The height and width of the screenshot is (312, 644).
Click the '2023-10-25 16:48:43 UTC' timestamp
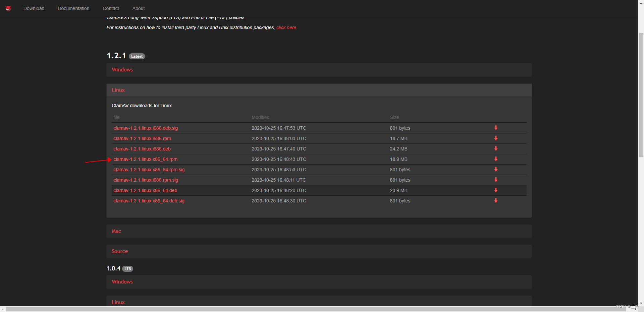point(279,159)
